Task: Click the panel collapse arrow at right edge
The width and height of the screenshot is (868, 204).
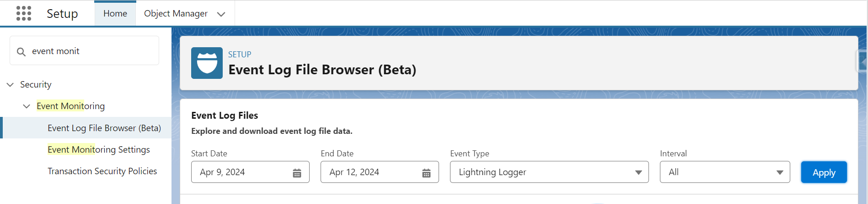Action: (x=863, y=61)
